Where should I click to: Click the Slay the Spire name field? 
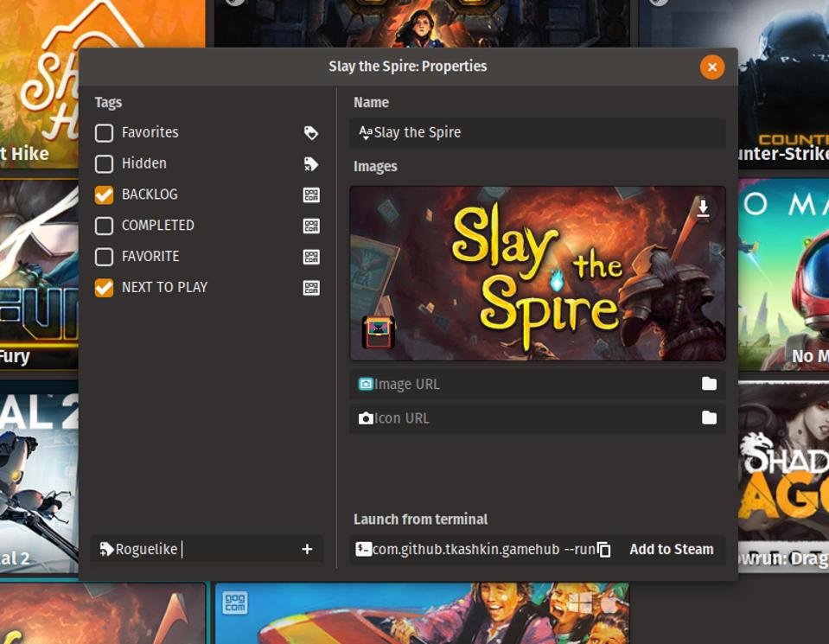point(537,132)
